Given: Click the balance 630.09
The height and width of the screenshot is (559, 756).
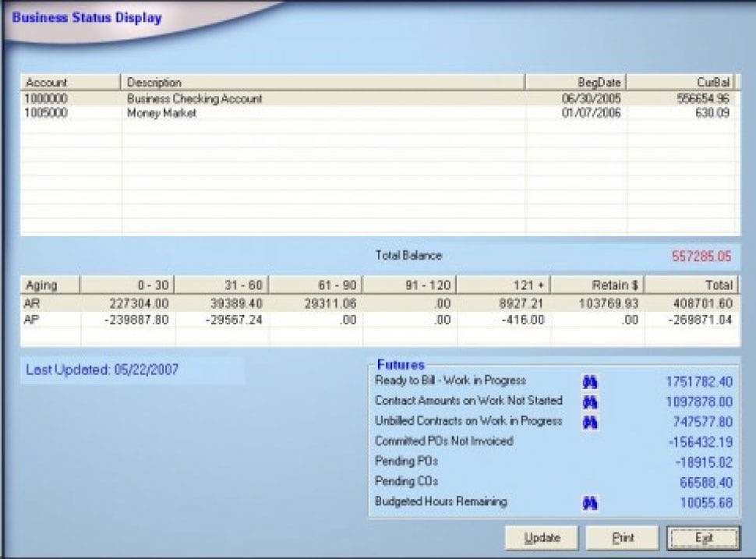Looking at the screenshot, I should tap(712, 113).
